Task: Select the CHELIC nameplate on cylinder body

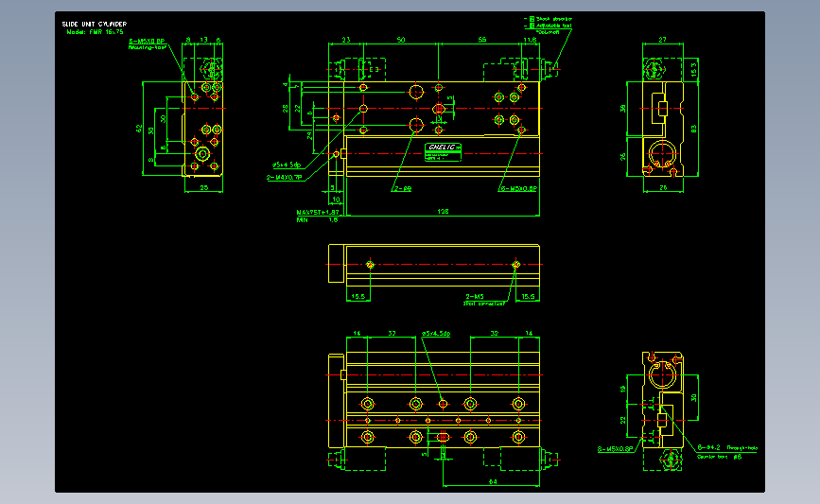Action: 443,152
